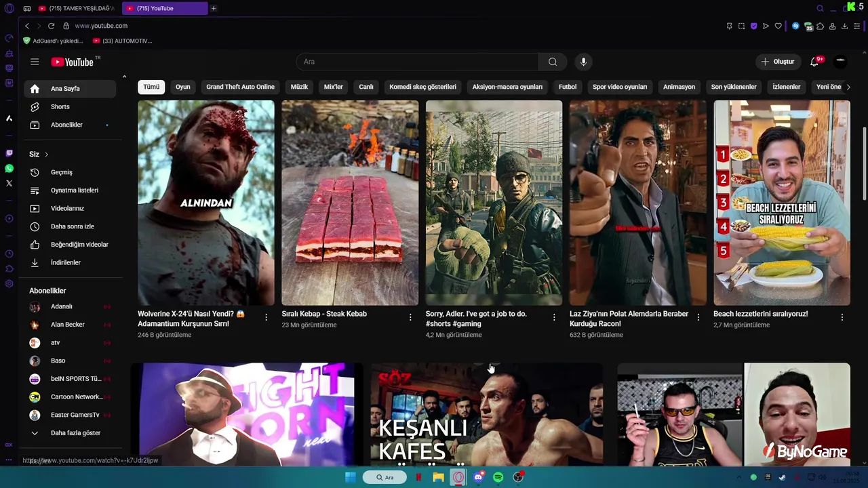This screenshot has width=868, height=488.
Task: Open the Sıralı Kebap short thumbnail
Action: pos(350,203)
